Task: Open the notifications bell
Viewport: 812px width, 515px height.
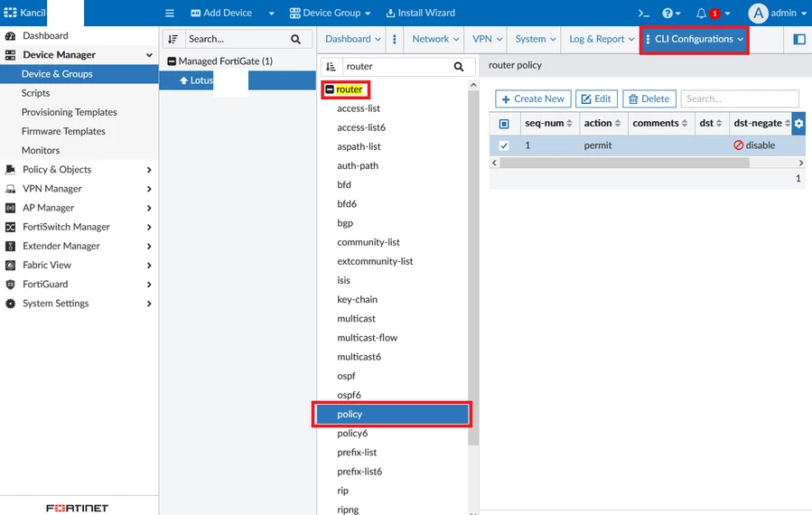Action: (x=701, y=14)
